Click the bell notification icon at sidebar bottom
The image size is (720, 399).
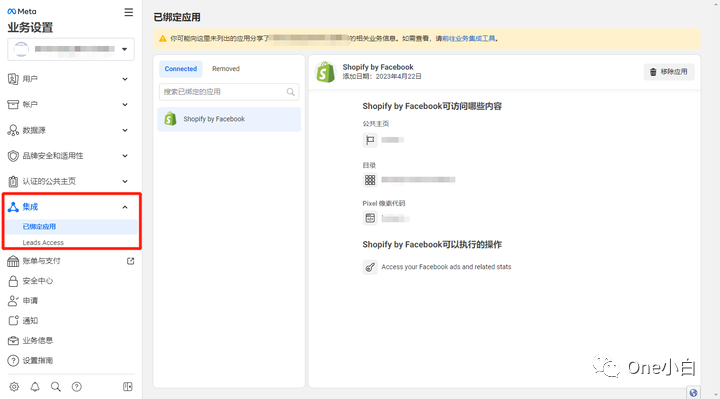(35, 387)
